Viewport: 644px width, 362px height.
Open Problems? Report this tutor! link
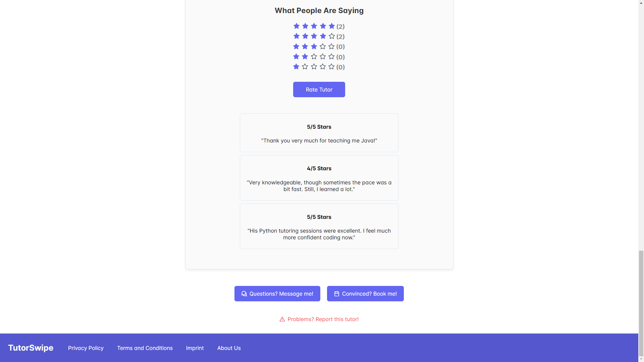pyautogui.click(x=323, y=319)
